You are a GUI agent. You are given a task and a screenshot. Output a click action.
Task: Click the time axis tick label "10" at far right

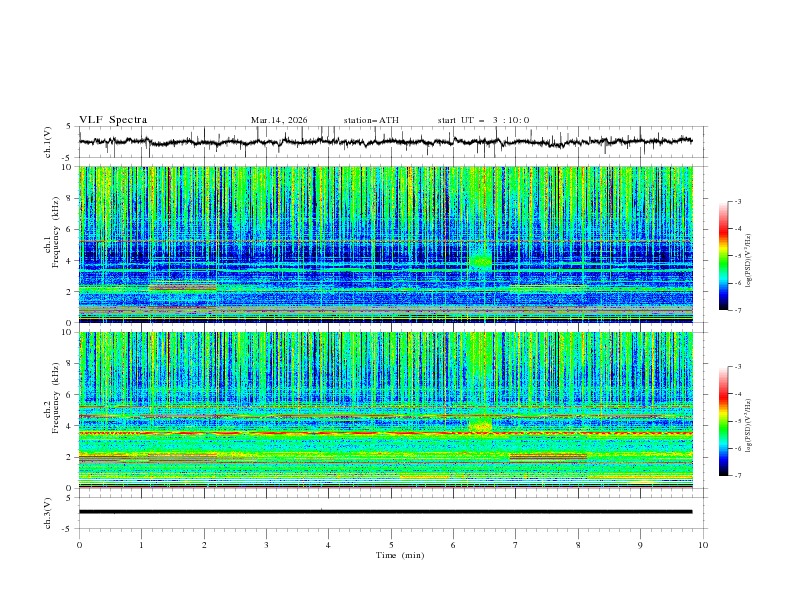(703, 545)
